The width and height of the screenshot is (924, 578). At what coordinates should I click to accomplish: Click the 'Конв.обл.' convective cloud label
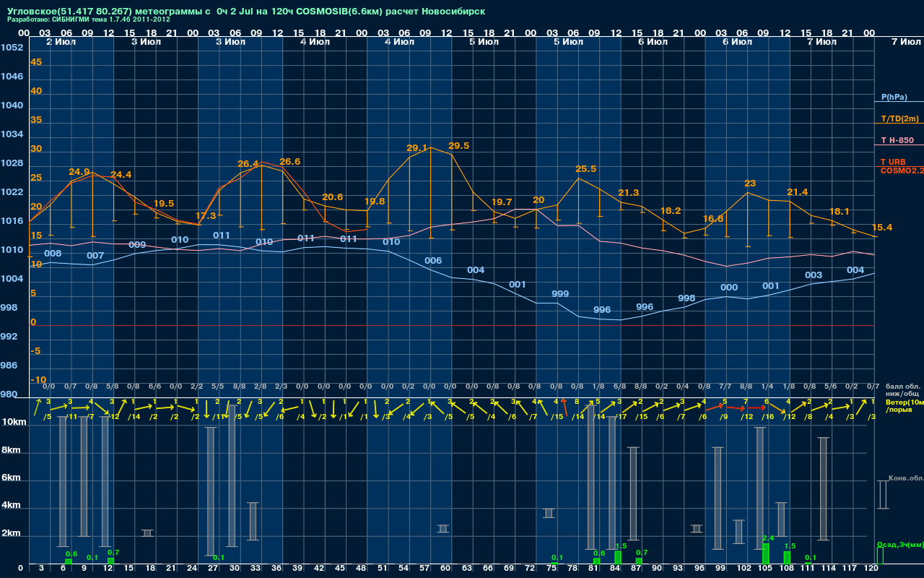[906, 478]
